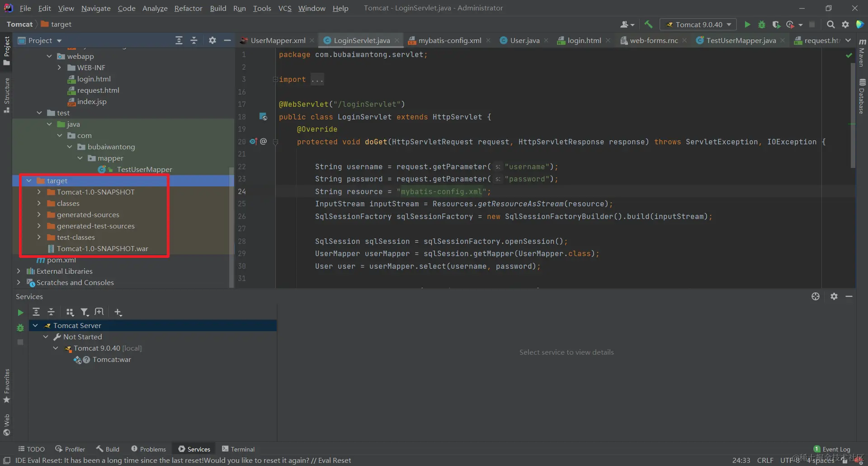Run Tomcat from Services panel play icon
The height and width of the screenshot is (466, 868).
20,313
